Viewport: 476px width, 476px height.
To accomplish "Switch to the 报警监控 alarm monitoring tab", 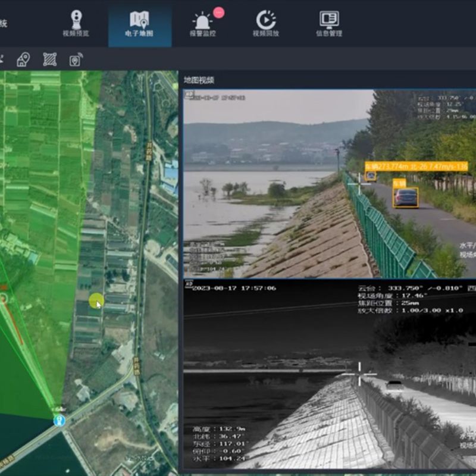I will (202, 23).
